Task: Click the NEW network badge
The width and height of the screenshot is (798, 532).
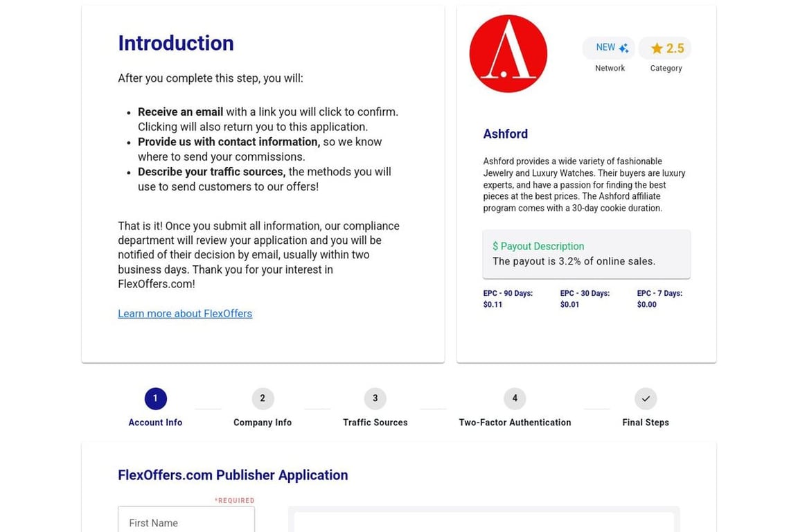Action: tap(609, 48)
